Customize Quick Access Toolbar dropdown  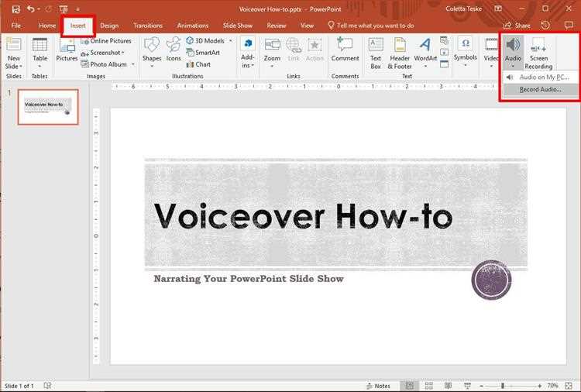77,9
